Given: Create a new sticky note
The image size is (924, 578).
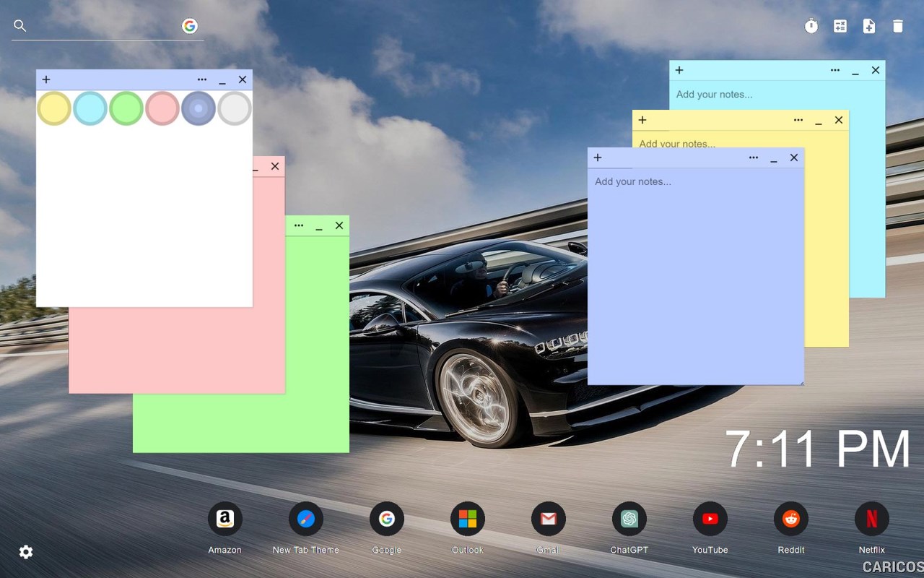Looking at the screenshot, I should click(869, 26).
